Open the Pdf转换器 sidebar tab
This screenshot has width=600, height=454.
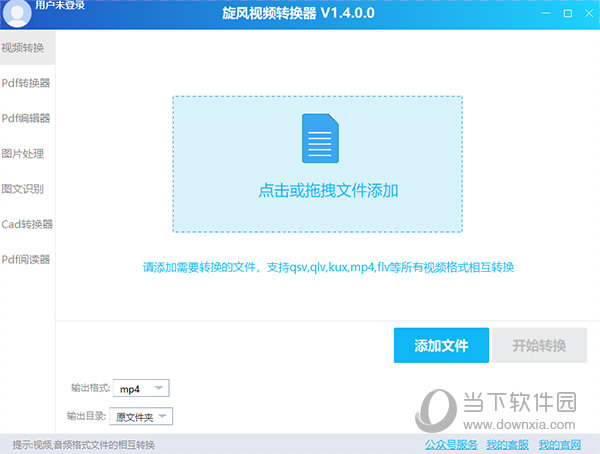(28, 83)
